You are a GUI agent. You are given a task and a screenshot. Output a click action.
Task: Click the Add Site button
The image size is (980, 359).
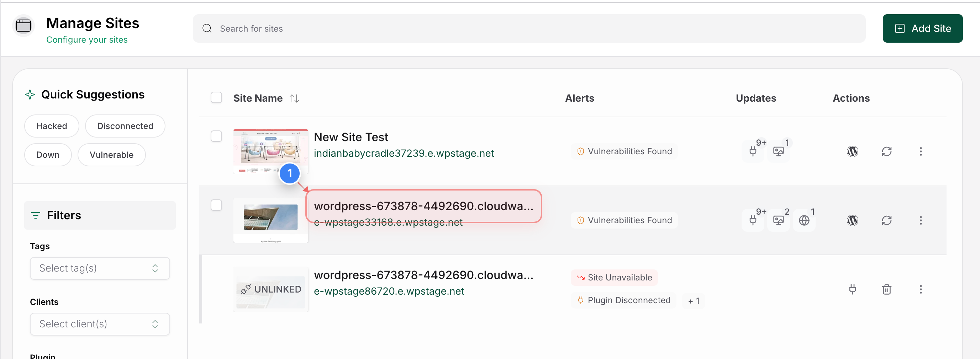tap(923, 28)
